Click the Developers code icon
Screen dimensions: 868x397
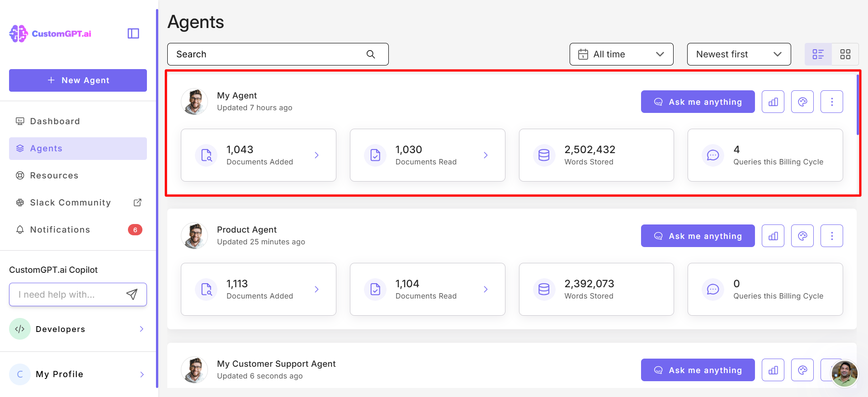pyautogui.click(x=20, y=329)
